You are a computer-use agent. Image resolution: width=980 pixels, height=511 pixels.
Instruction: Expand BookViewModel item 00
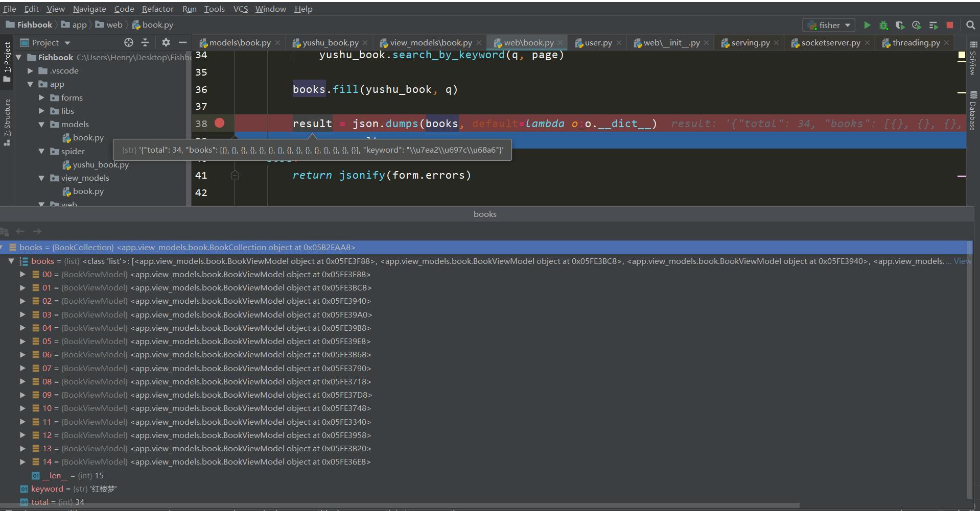[x=22, y=274]
